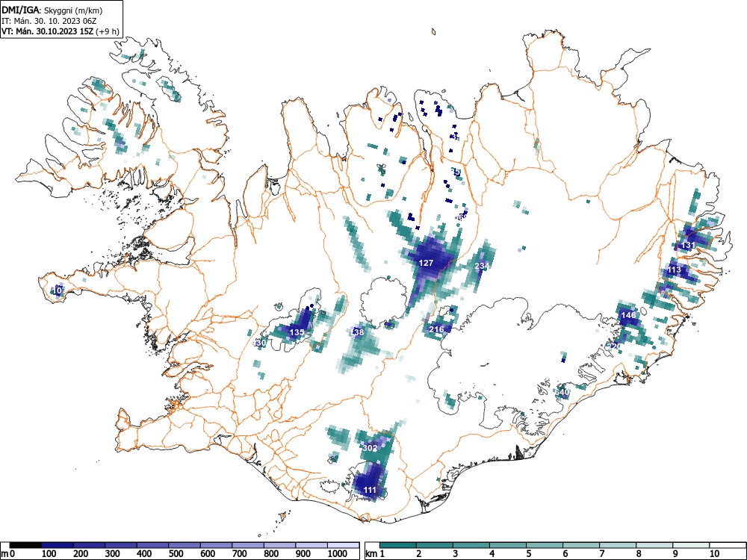Screen dimensions: 747x560
Task: Click the '700' label in the meter legend
Action: point(240,554)
